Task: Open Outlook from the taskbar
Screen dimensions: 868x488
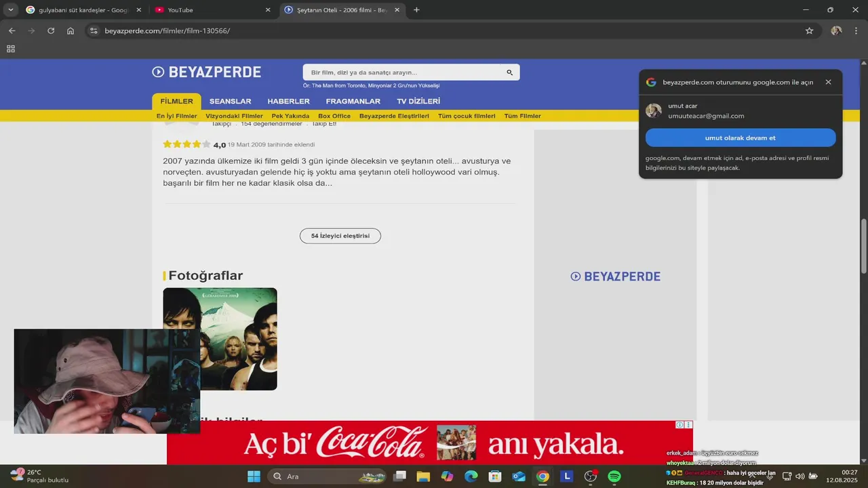Action: coord(519,476)
